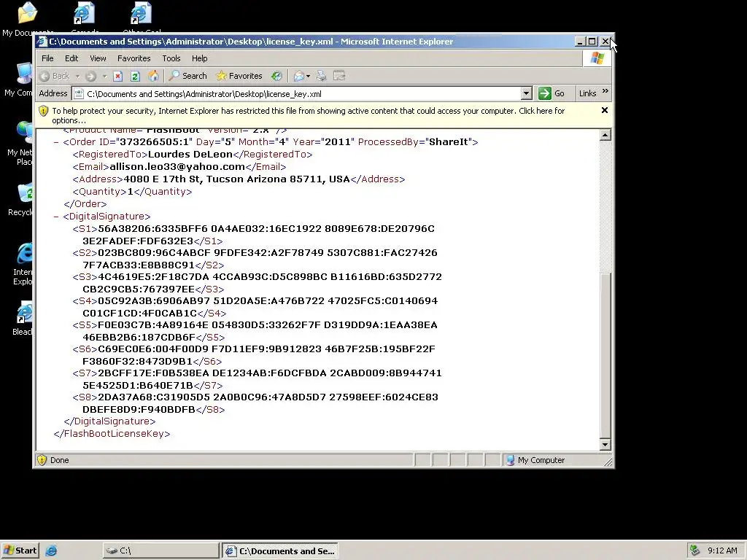Click the Order ID value 373266505:1
Viewport: 747px width, 560px height.
coord(155,142)
